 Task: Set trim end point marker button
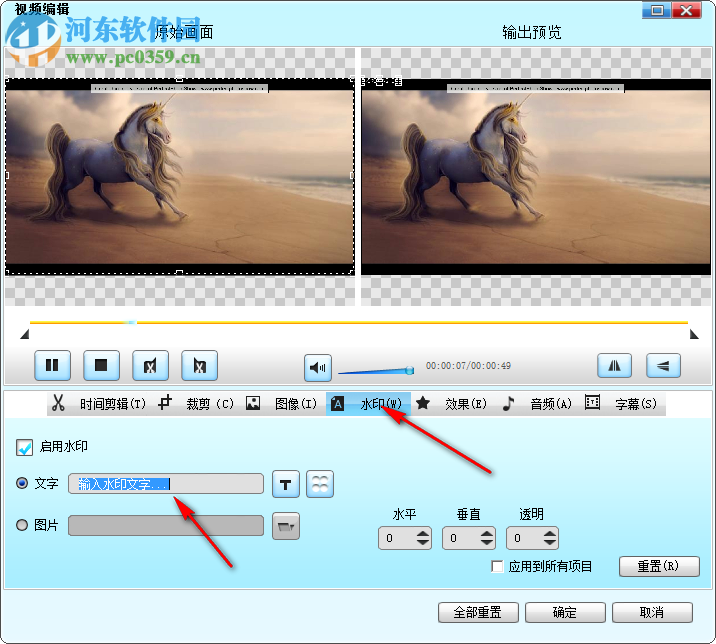[199, 365]
